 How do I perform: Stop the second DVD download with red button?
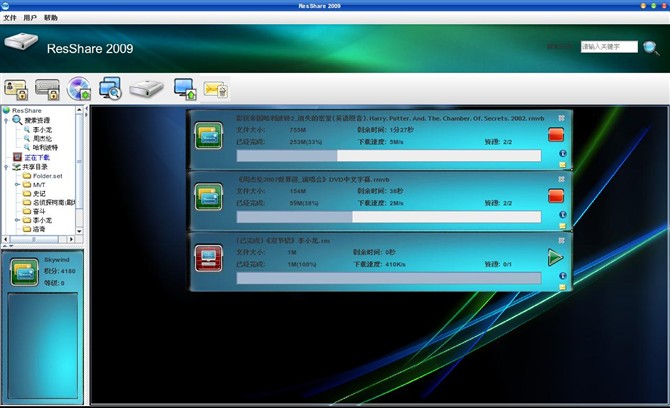556,196
